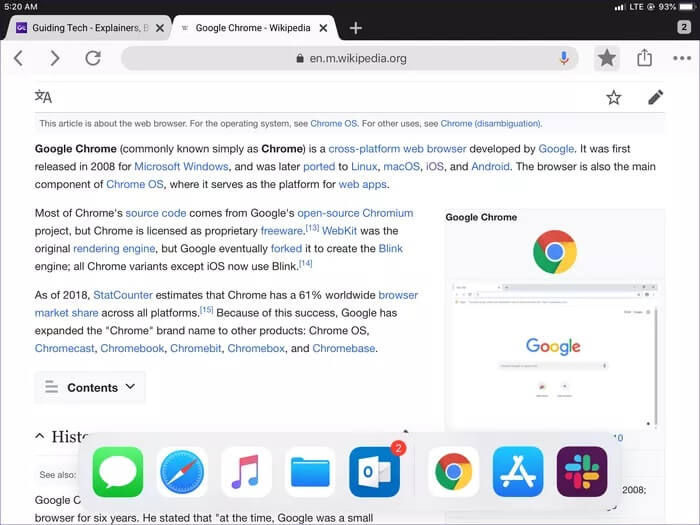700x525 pixels.
Task: Open Chrome app icon in dock
Action: pos(454,472)
